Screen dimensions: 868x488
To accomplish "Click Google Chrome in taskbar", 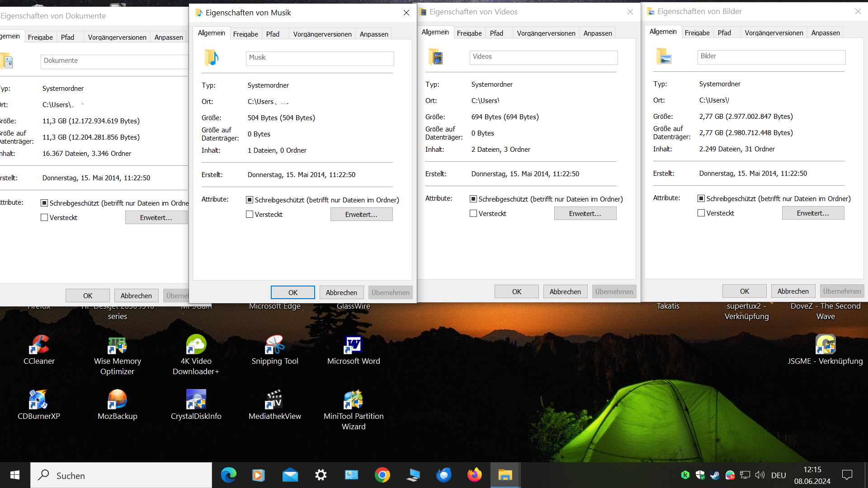I will pos(382,475).
